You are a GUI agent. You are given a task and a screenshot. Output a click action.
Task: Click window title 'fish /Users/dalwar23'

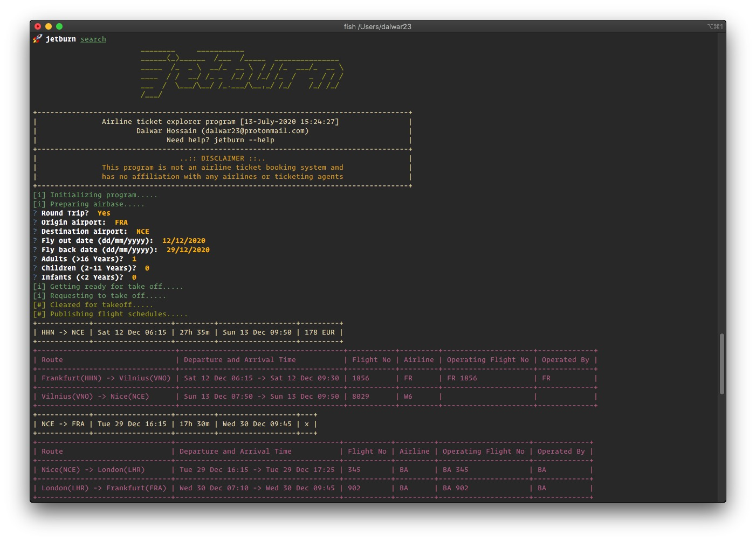click(377, 26)
